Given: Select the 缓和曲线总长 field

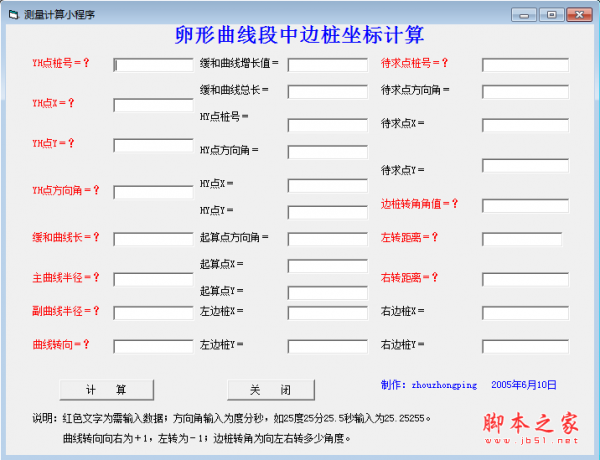Looking at the screenshot, I should tap(328, 92).
